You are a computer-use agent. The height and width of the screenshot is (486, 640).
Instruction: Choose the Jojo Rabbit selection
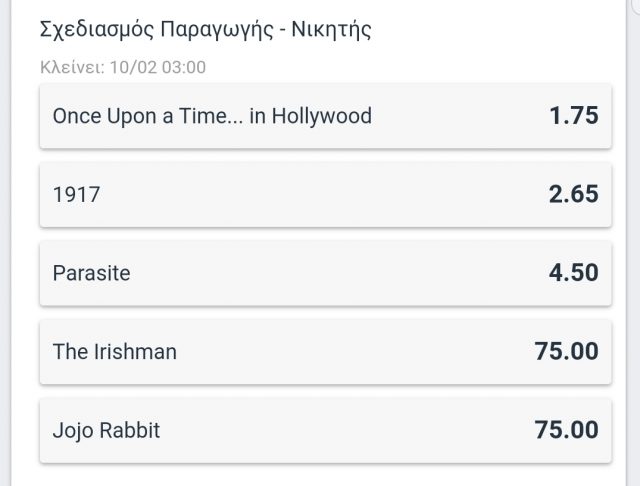coord(325,431)
